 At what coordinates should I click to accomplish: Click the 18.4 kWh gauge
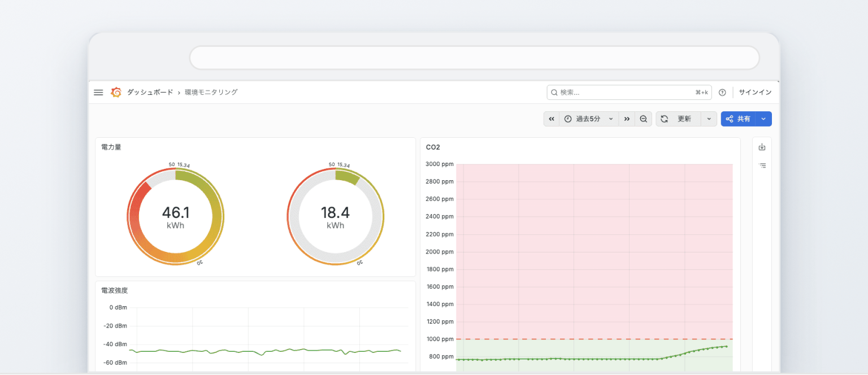pyautogui.click(x=335, y=217)
